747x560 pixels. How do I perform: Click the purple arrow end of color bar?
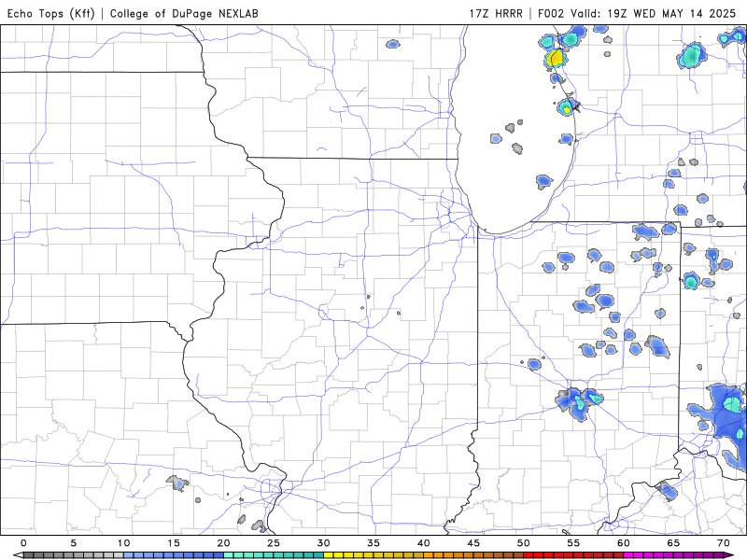click(729, 555)
